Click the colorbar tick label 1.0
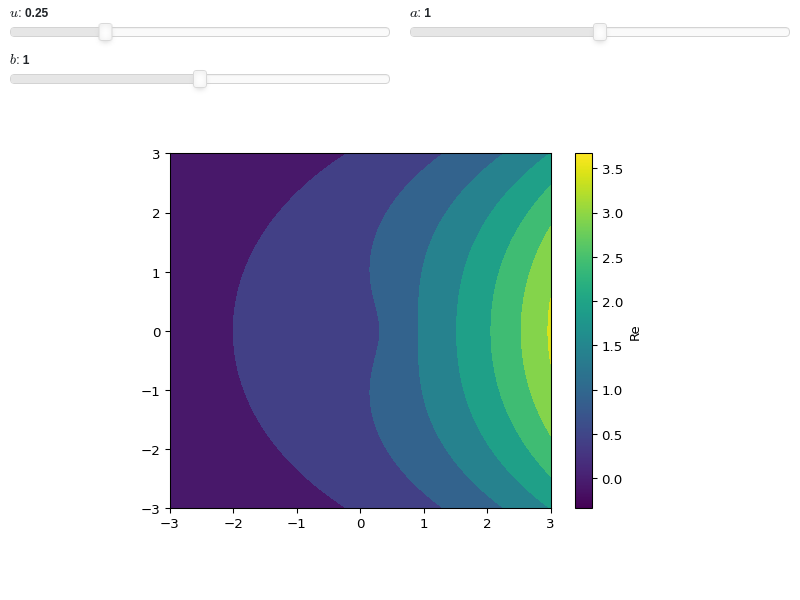 click(612, 391)
